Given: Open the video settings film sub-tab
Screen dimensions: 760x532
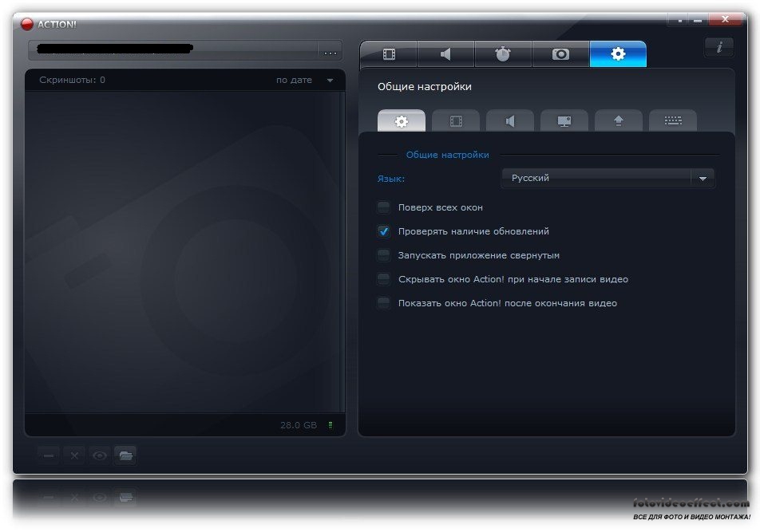Looking at the screenshot, I should (x=456, y=120).
